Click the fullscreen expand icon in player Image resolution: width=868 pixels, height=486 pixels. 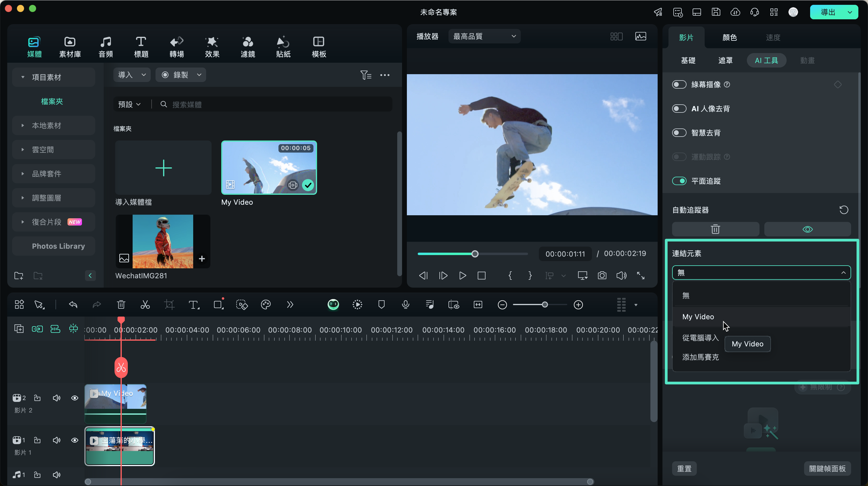pyautogui.click(x=640, y=276)
